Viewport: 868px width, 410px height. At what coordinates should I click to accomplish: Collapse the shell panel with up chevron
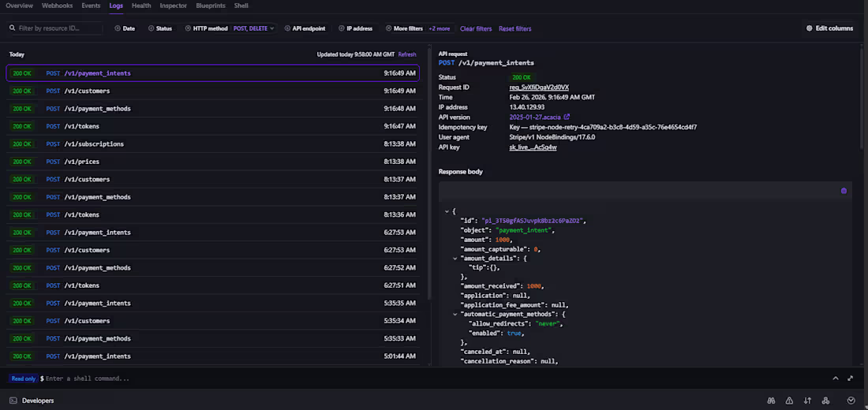836,378
